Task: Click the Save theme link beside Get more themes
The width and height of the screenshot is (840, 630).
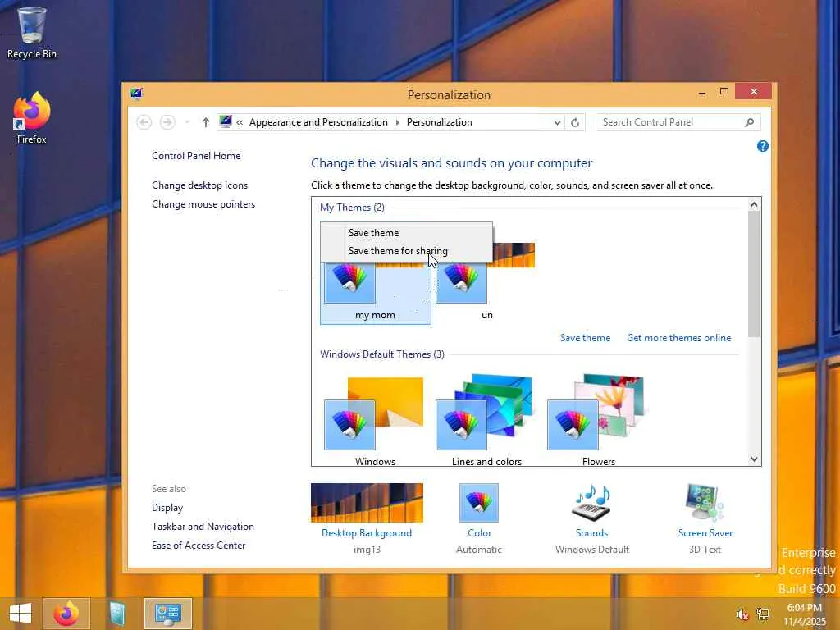Action: coord(585,338)
